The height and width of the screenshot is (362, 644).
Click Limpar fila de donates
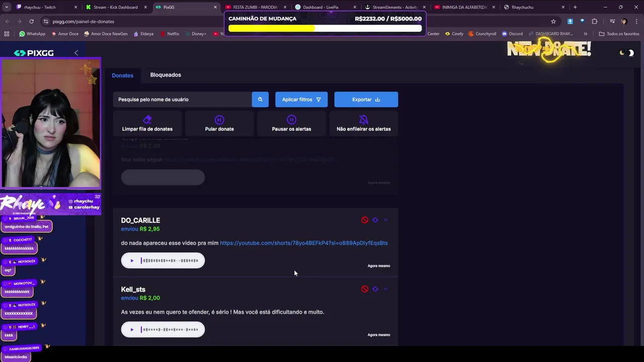[147, 124]
